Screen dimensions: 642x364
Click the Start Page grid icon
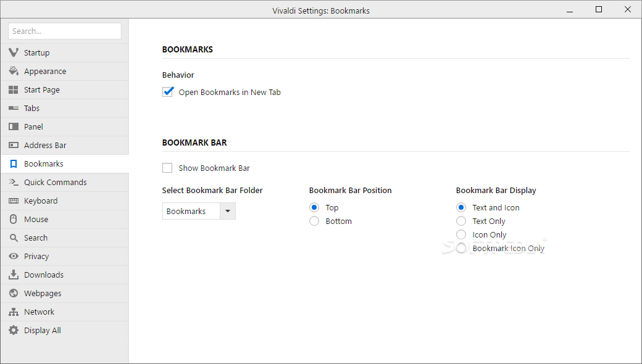[x=14, y=89]
